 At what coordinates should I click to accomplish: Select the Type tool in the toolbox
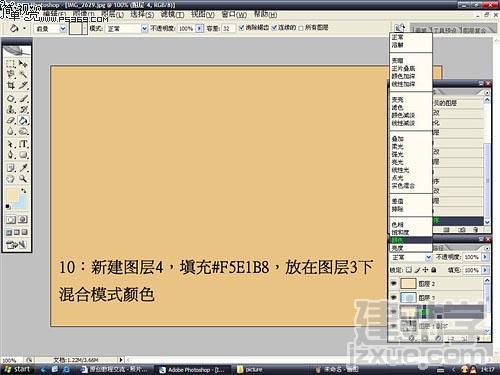point(23,144)
